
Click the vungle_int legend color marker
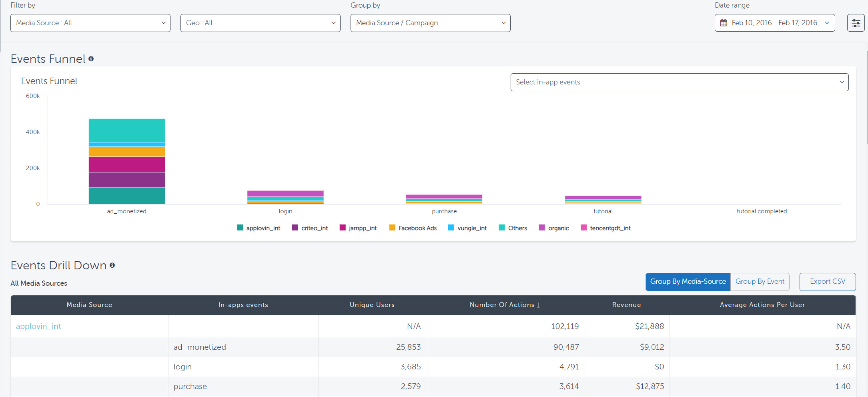coord(451,228)
